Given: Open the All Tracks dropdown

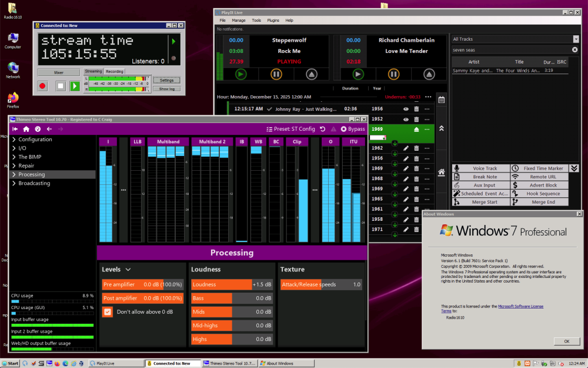Looking at the screenshot, I should (x=575, y=39).
